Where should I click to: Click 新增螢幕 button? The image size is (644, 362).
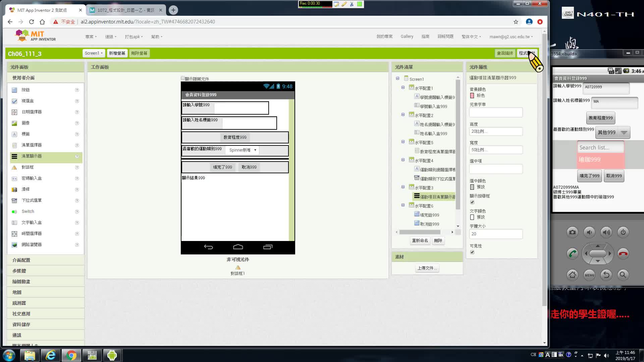(117, 53)
